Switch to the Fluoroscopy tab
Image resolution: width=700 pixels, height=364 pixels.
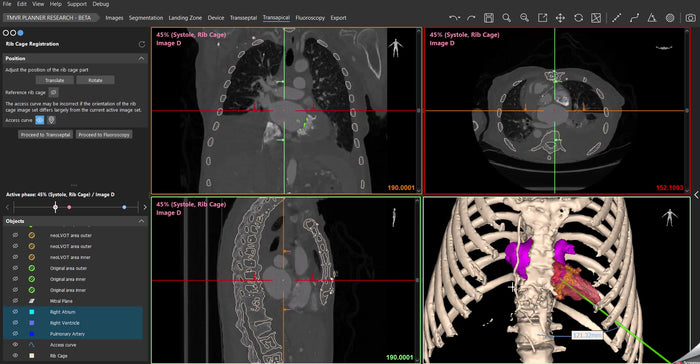click(310, 18)
